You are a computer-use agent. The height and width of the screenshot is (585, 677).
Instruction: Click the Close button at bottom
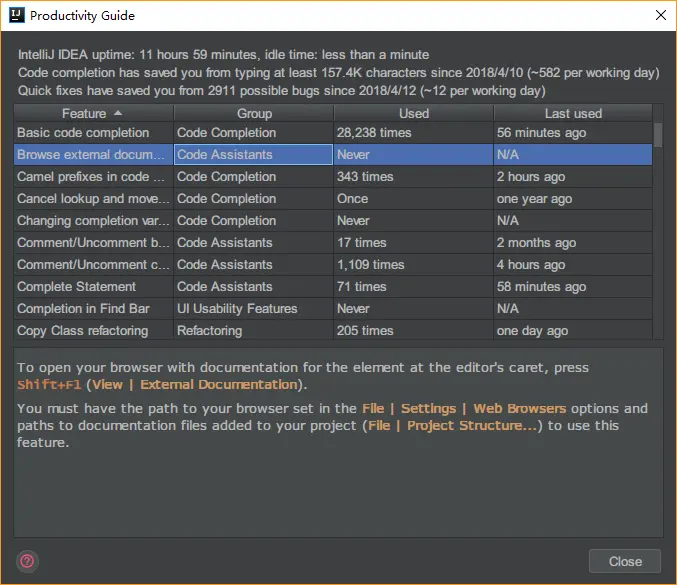[625, 561]
